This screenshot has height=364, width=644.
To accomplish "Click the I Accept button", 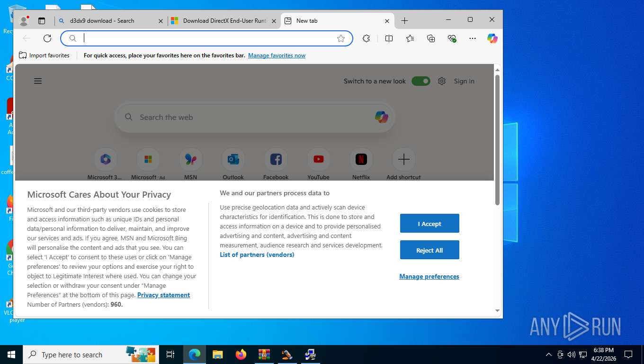I will tap(429, 223).
